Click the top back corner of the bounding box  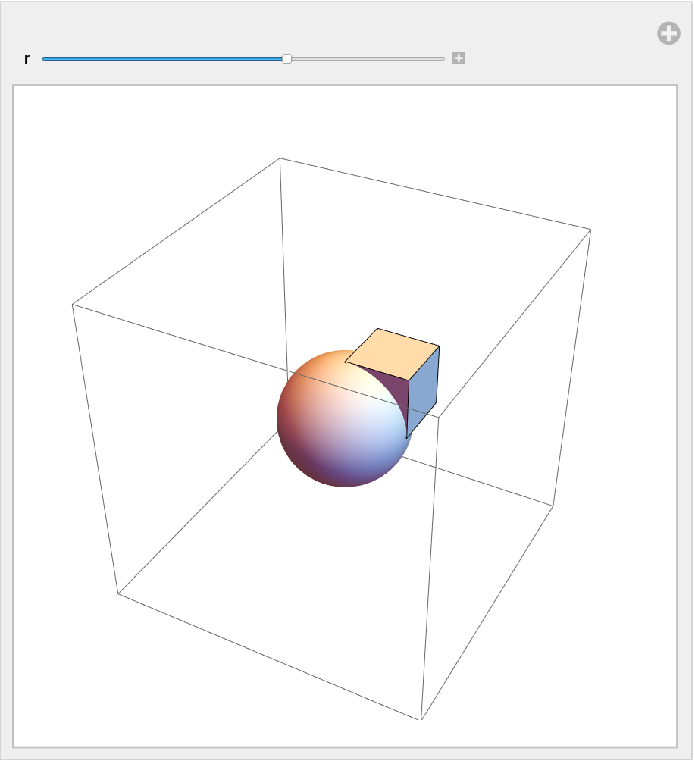(x=280, y=158)
